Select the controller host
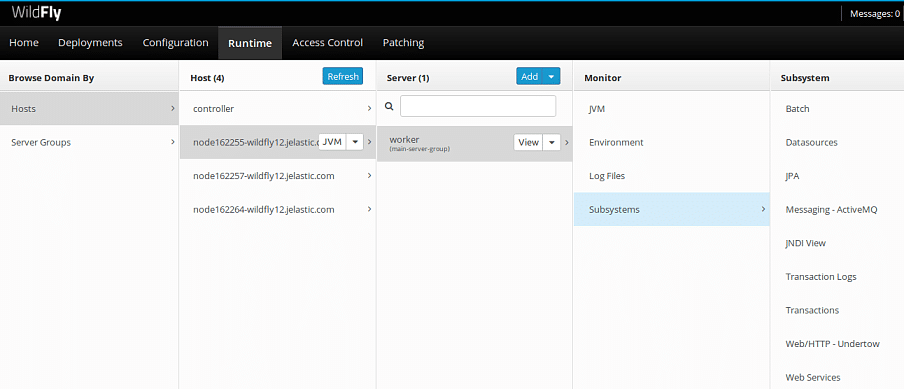The width and height of the screenshot is (904, 389). [x=277, y=108]
